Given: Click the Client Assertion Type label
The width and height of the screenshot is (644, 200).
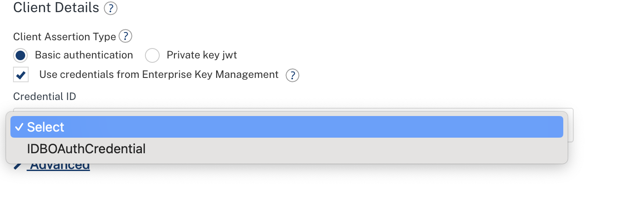Looking at the screenshot, I should point(65,37).
